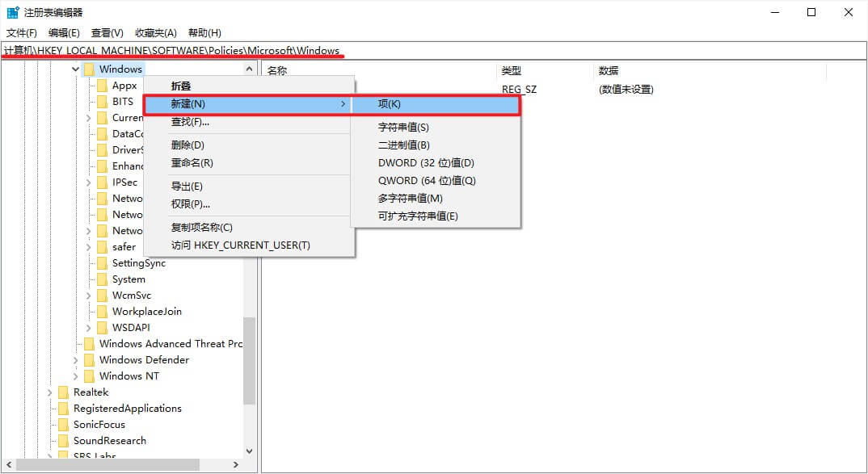Click the Appx folder icon
The height and width of the screenshot is (474, 868).
click(102, 86)
